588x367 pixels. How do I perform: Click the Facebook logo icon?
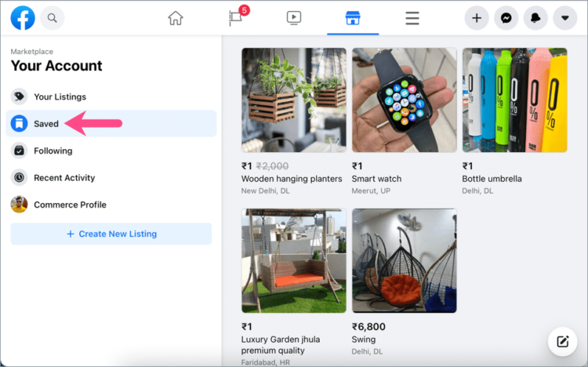click(23, 17)
